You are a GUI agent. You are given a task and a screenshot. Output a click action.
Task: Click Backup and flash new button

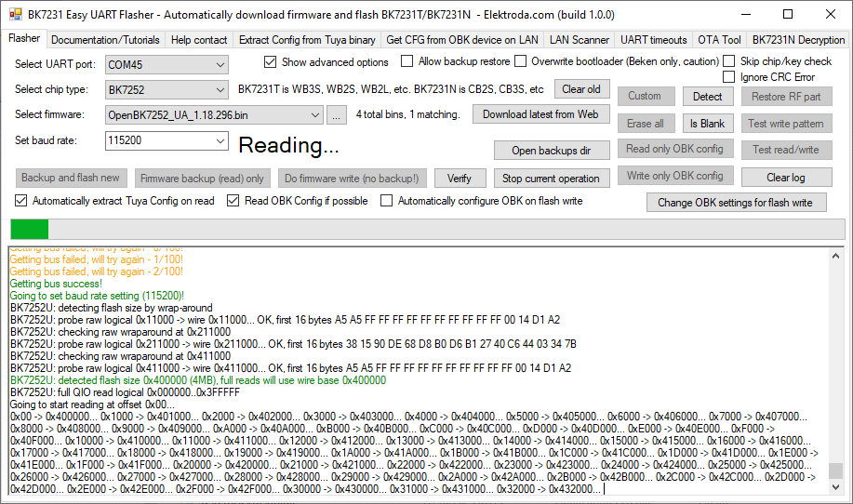point(71,178)
